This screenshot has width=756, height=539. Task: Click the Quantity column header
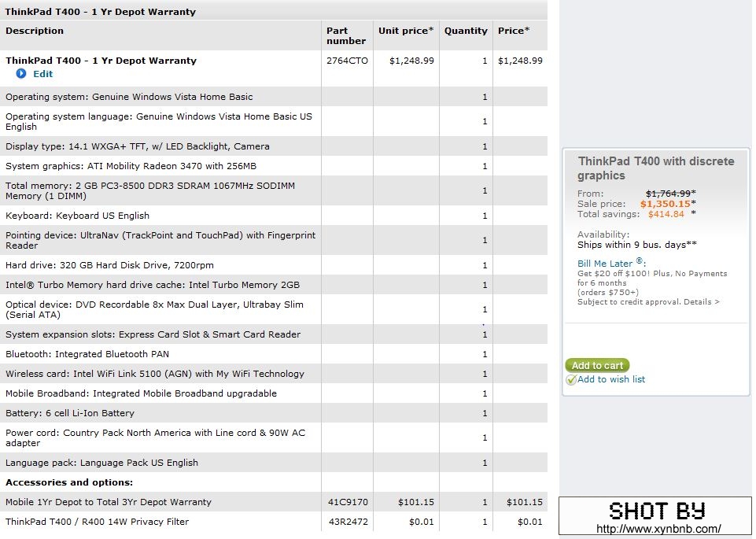pos(466,31)
